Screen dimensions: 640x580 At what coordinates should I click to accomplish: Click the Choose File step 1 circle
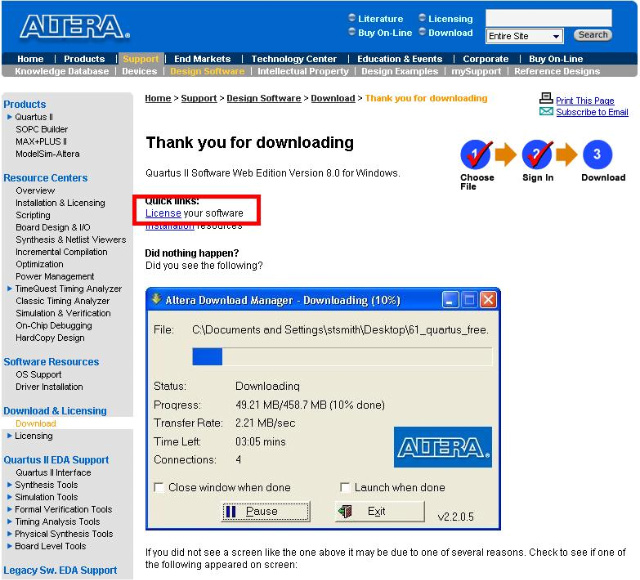tap(475, 154)
